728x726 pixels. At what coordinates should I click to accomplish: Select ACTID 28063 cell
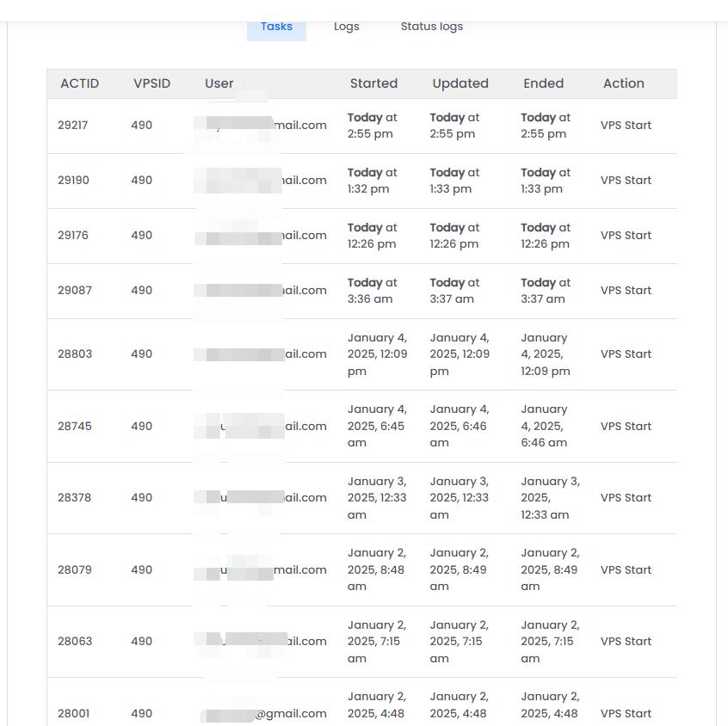[x=75, y=641]
